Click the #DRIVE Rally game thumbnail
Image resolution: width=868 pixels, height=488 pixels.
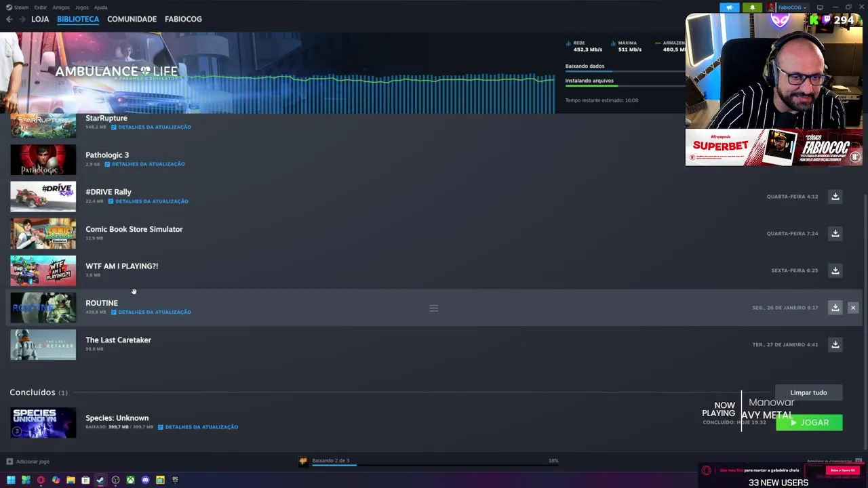43,197
